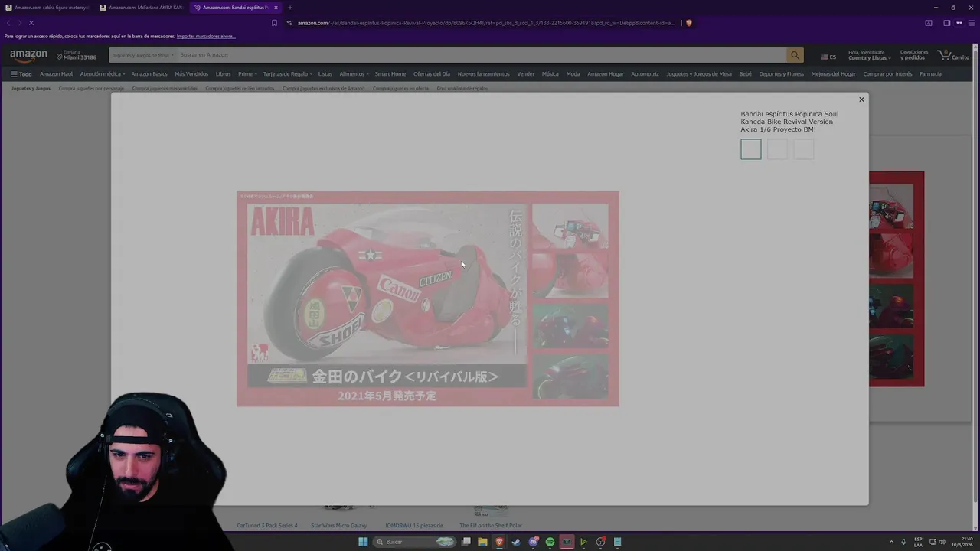Open Libros section

pyautogui.click(x=223, y=74)
